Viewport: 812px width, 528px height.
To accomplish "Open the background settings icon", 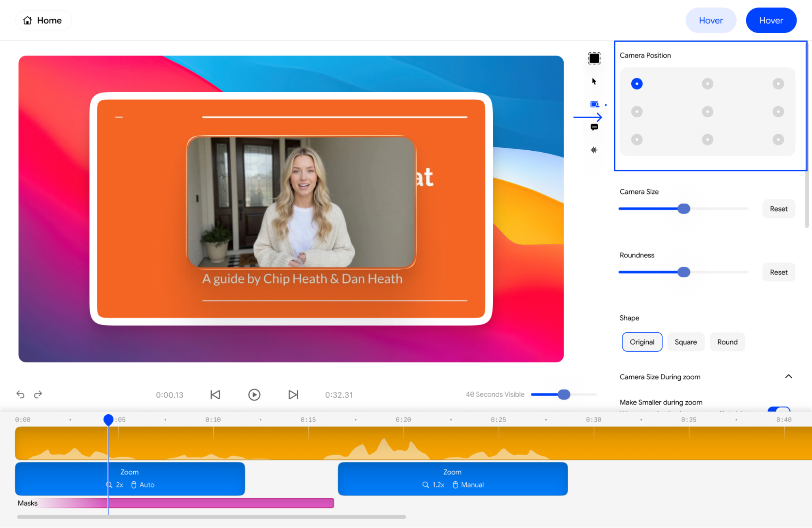I will [x=594, y=58].
